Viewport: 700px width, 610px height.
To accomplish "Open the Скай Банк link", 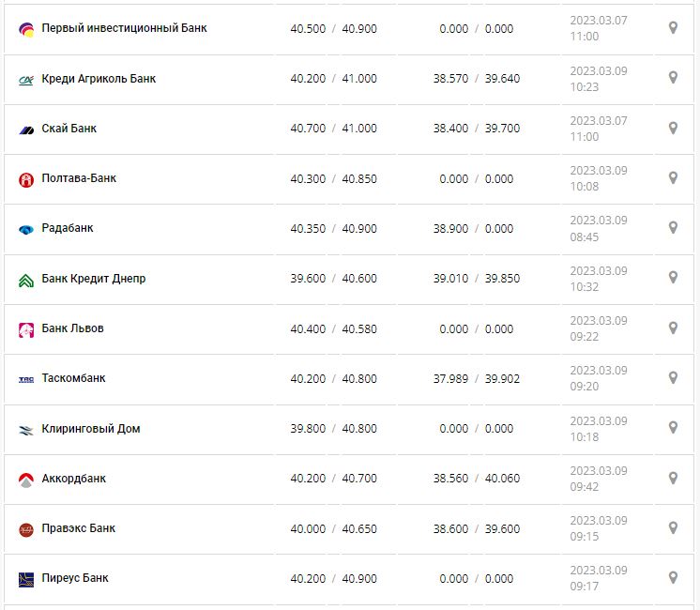I will (x=69, y=129).
